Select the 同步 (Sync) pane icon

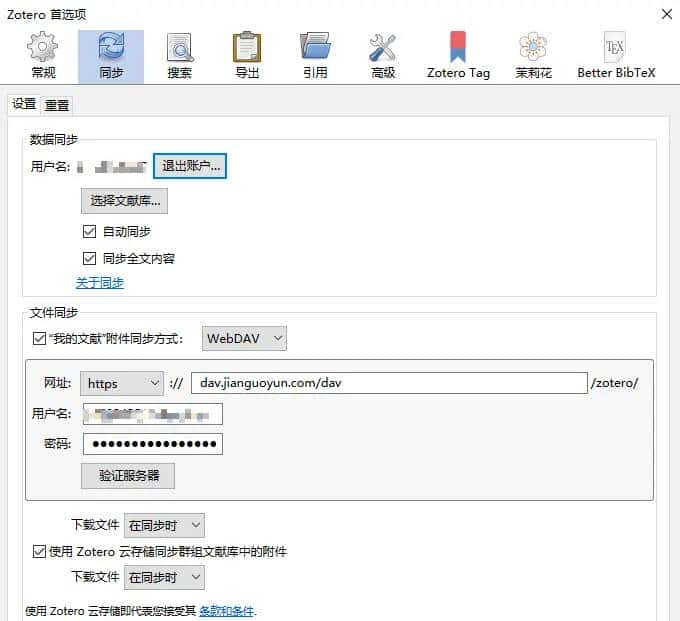point(111,56)
